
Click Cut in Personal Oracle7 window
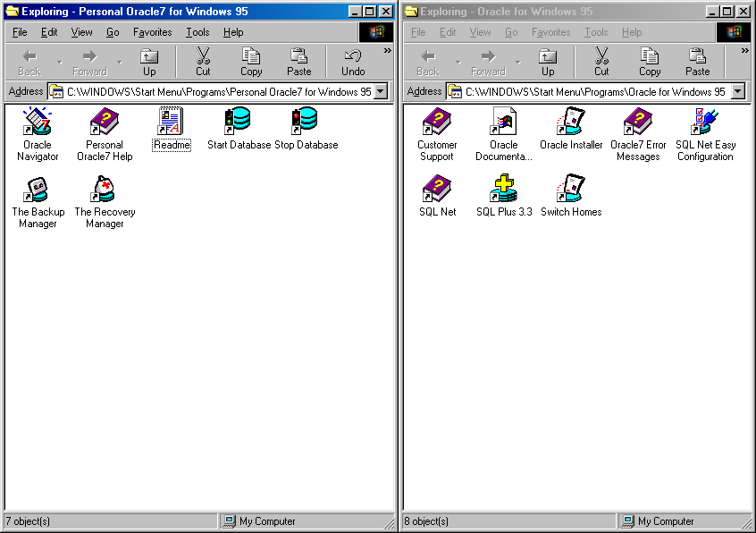(x=203, y=63)
